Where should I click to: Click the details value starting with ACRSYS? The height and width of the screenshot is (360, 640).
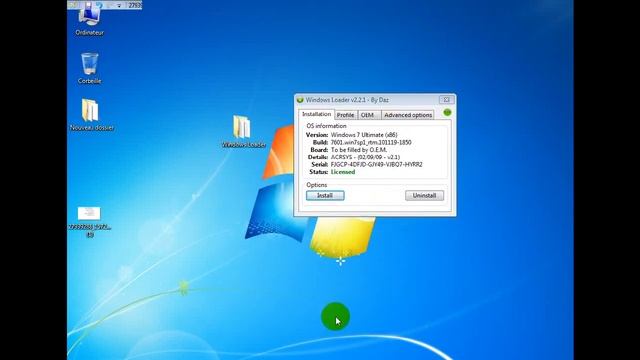365,157
